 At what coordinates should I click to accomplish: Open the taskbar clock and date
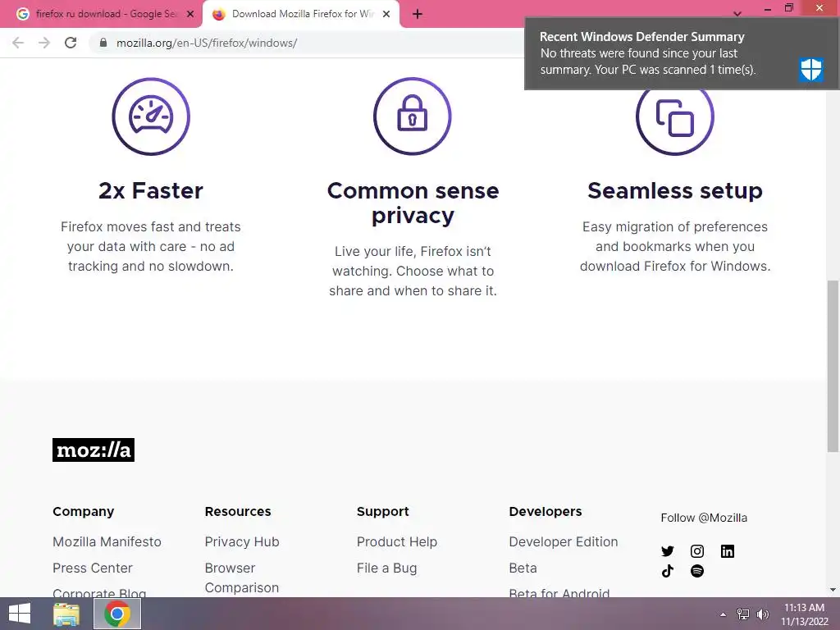(x=804, y=614)
